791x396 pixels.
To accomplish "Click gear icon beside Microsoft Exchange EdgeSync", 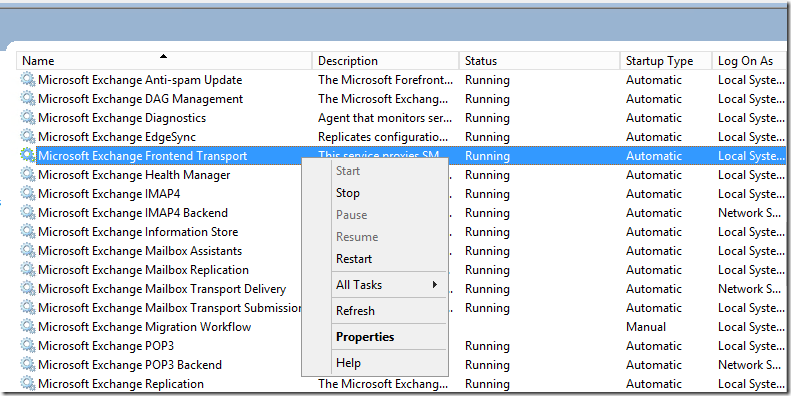I will pyautogui.click(x=28, y=137).
